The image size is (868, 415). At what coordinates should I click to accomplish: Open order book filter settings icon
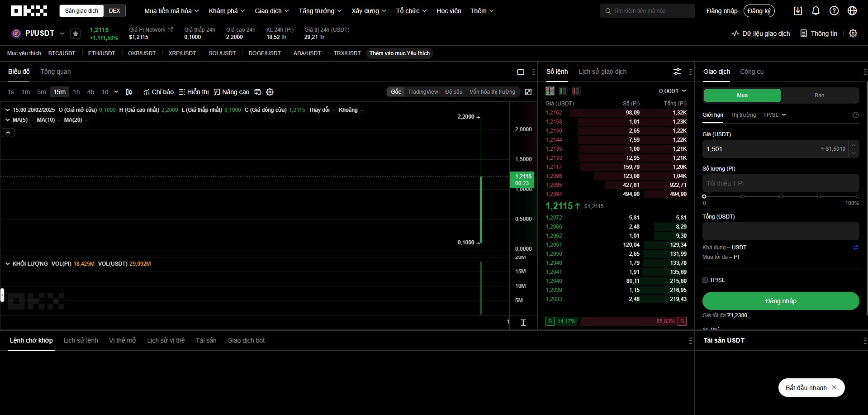677,72
